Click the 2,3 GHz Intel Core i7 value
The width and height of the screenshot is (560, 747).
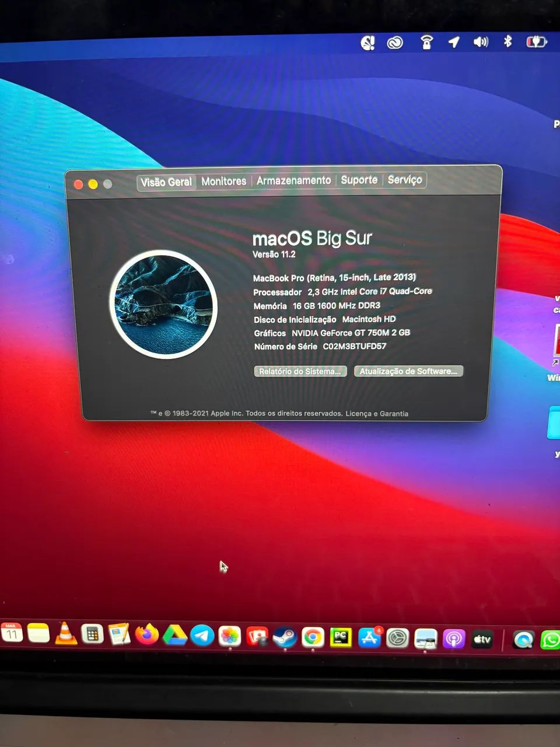(x=370, y=291)
